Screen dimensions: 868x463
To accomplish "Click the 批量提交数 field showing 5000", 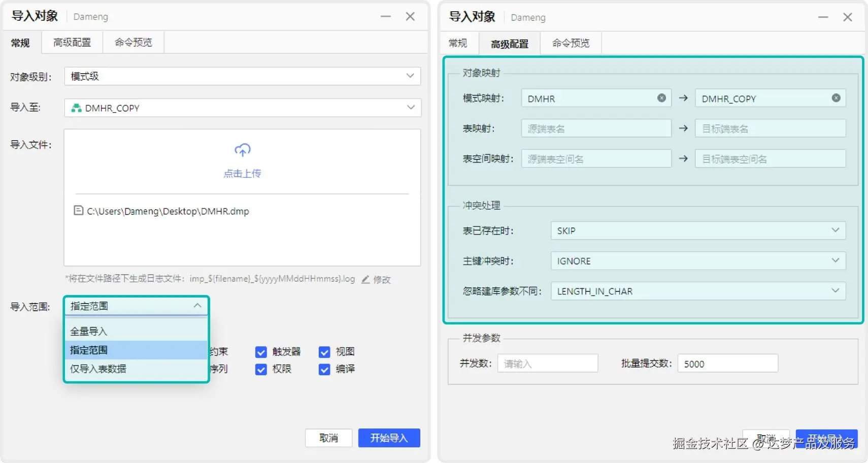I will (x=728, y=363).
